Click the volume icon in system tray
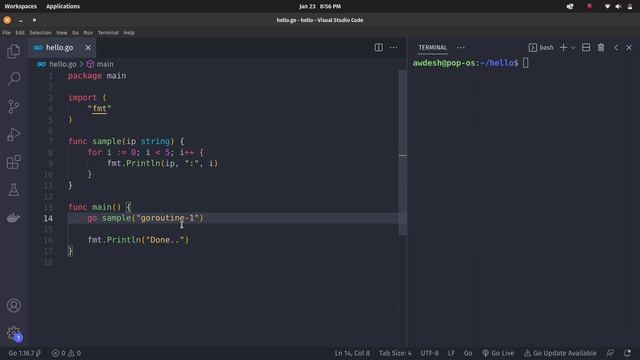Viewport: 640px width, 360px height. [x=618, y=6]
